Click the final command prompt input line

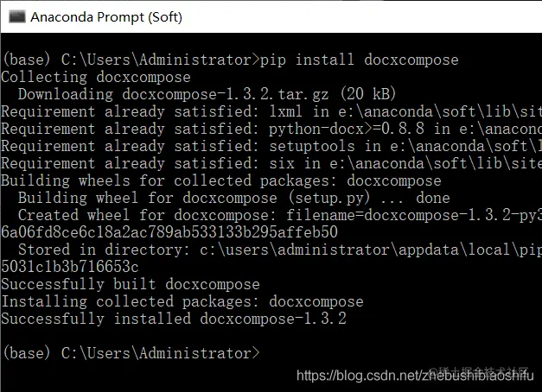pos(131,353)
